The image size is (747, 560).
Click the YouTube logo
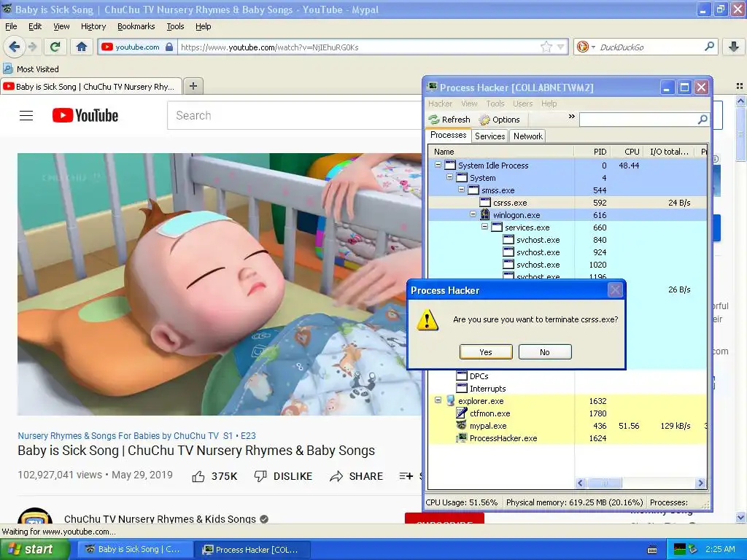tap(85, 116)
